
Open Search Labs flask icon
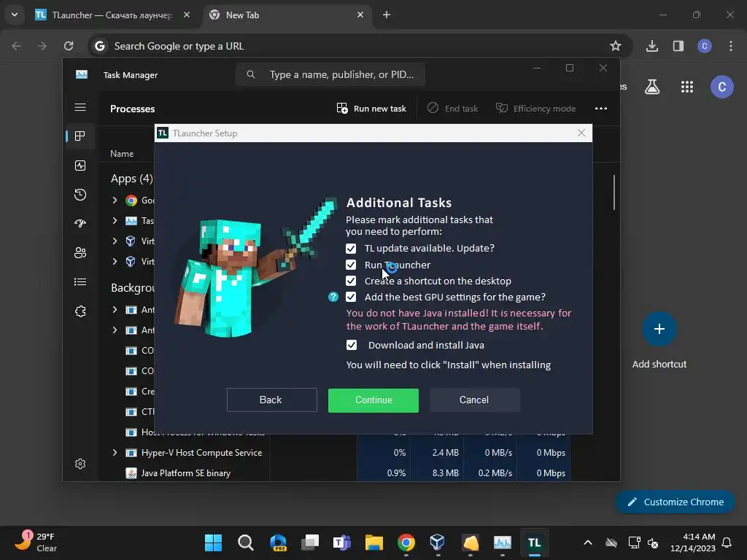[651, 87]
